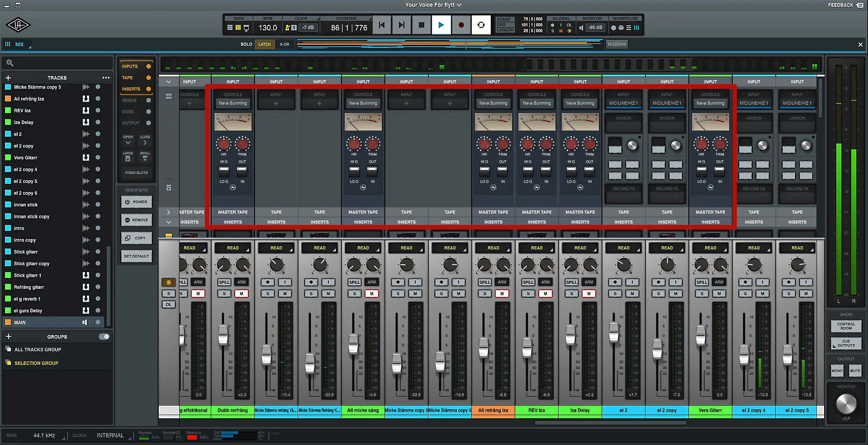Open the Control Room panel
The height and width of the screenshot is (445, 868).
846,326
